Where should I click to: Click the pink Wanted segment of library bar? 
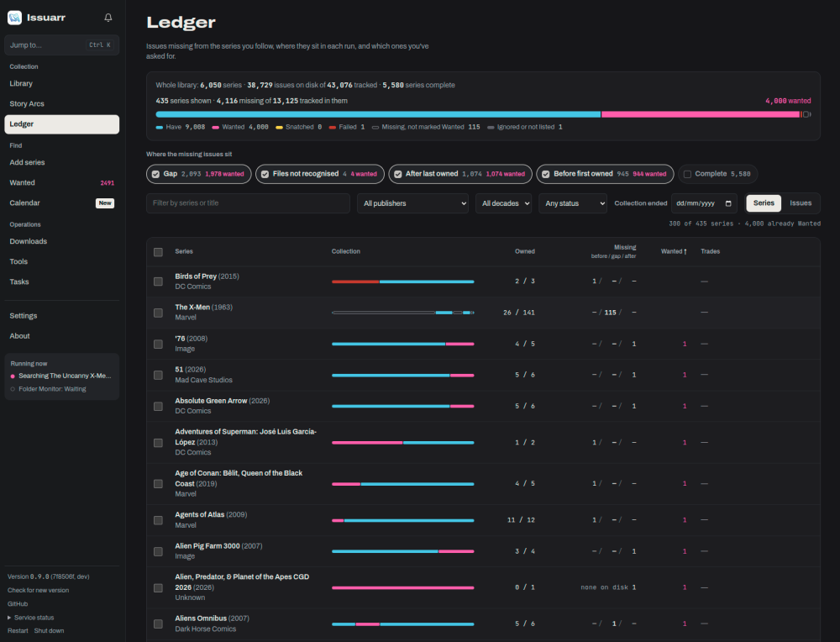pyautogui.click(x=701, y=114)
